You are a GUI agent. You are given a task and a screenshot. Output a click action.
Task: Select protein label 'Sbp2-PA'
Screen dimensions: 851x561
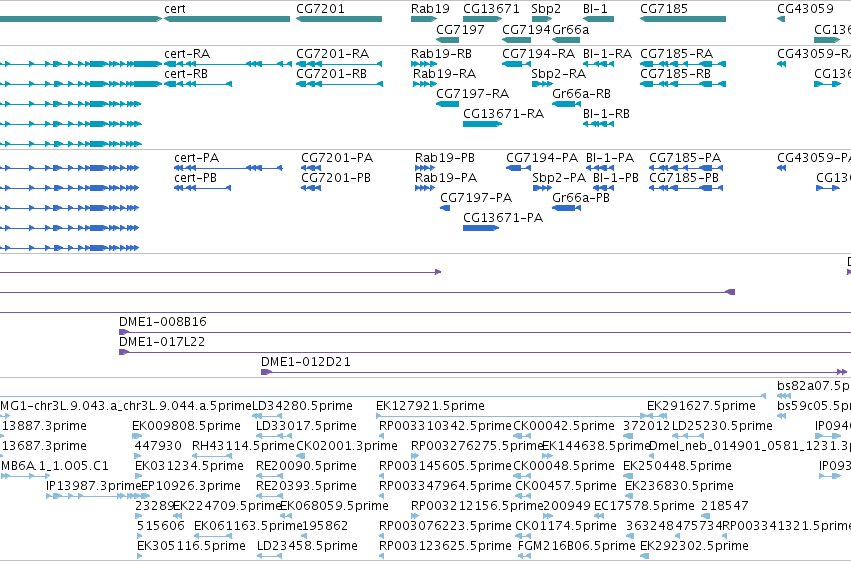click(x=560, y=178)
